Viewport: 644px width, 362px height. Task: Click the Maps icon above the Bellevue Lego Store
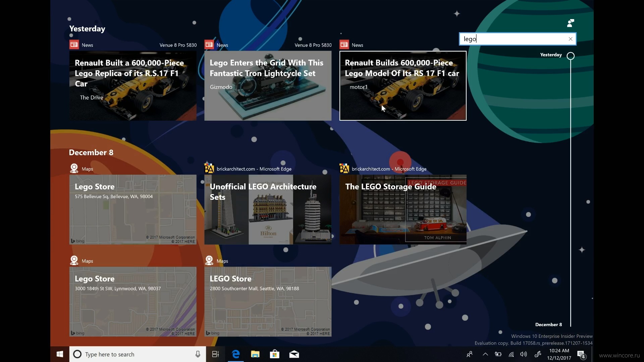[74, 168]
